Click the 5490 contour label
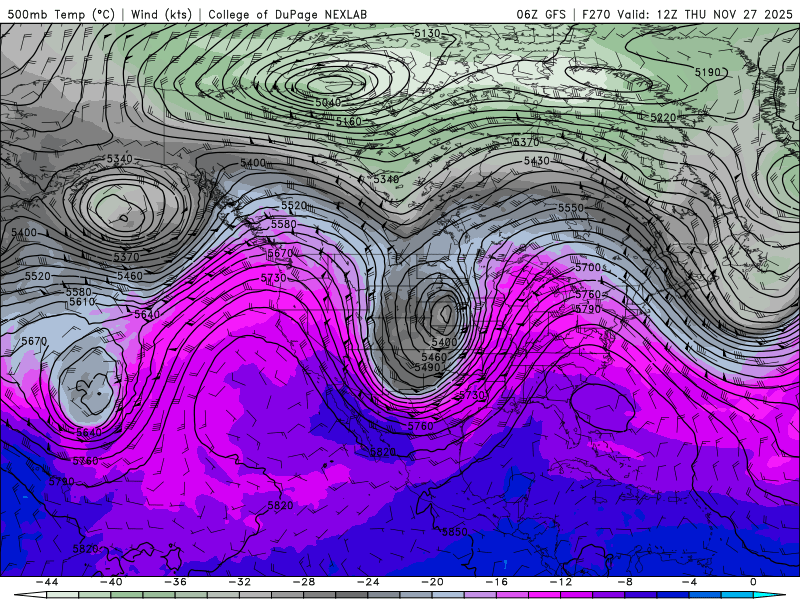Image resolution: width=800 pixels, height=600 pixels. [x=428, y=367]
